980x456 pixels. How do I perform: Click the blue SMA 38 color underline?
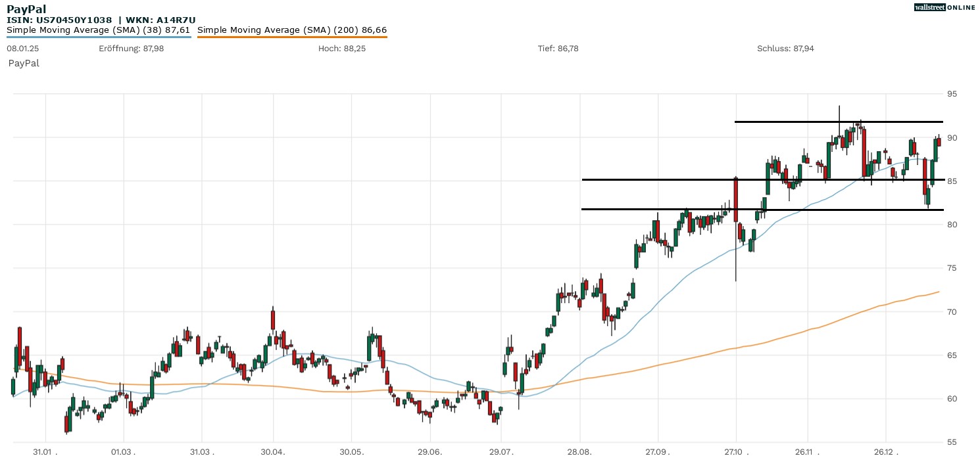tap(99, 37)
